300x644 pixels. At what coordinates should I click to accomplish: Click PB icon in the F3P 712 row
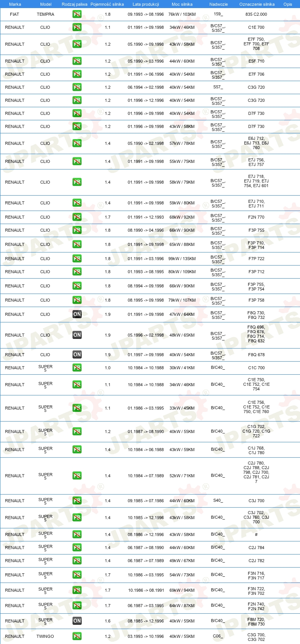[x=77, y=272]
